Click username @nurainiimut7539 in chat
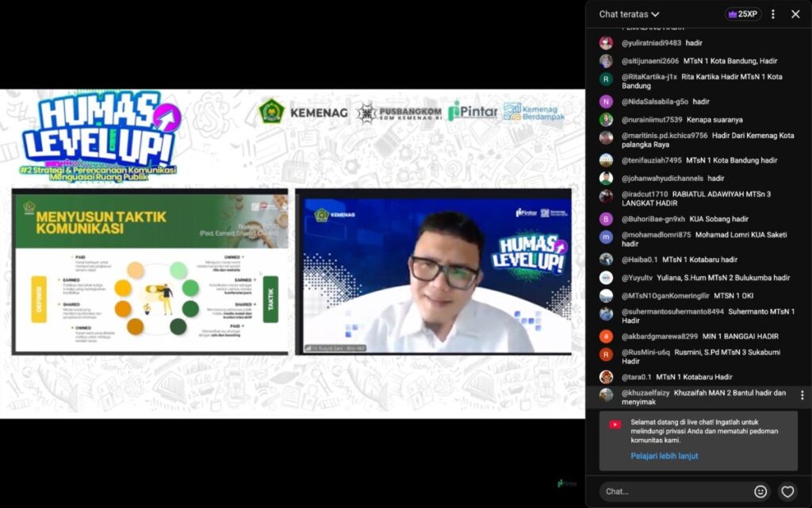This screenshot has width=812, height=508. pyautogui.click(x=652, y=120)
